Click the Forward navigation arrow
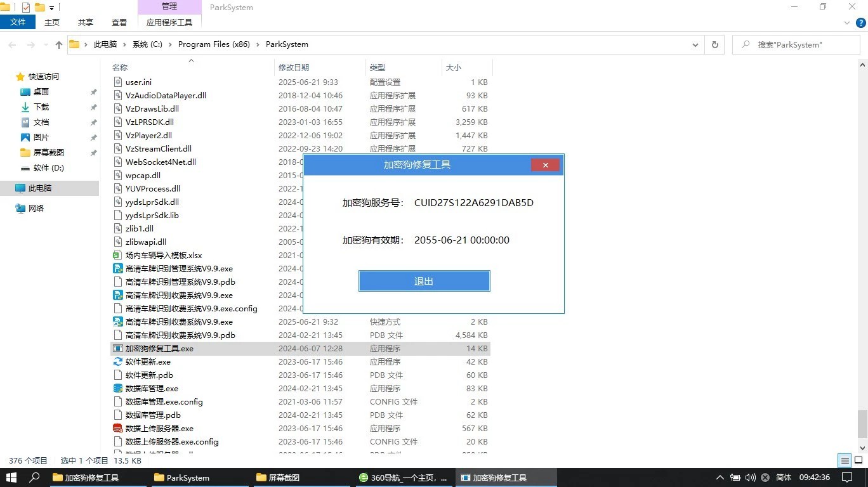 pyautogui.click(x=30, y=45)
